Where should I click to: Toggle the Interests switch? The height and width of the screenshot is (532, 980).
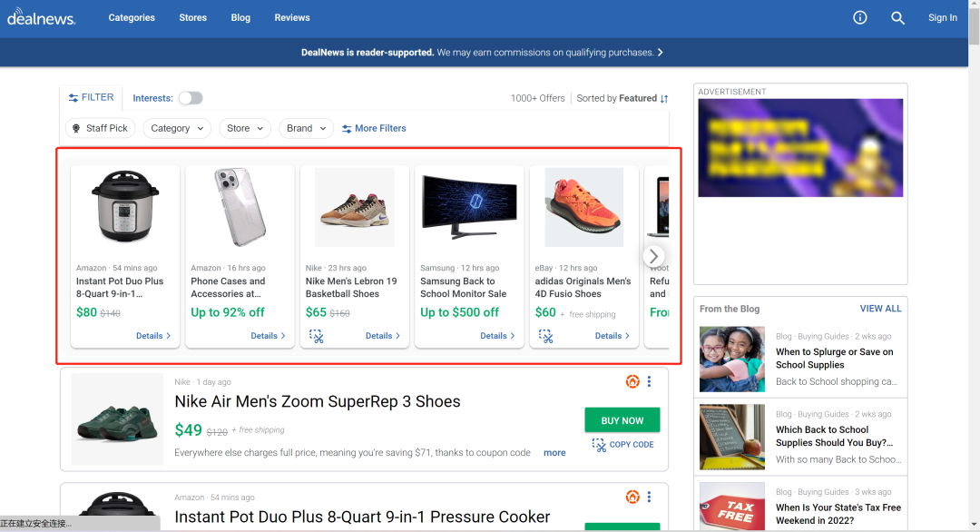tap(191, 98)
